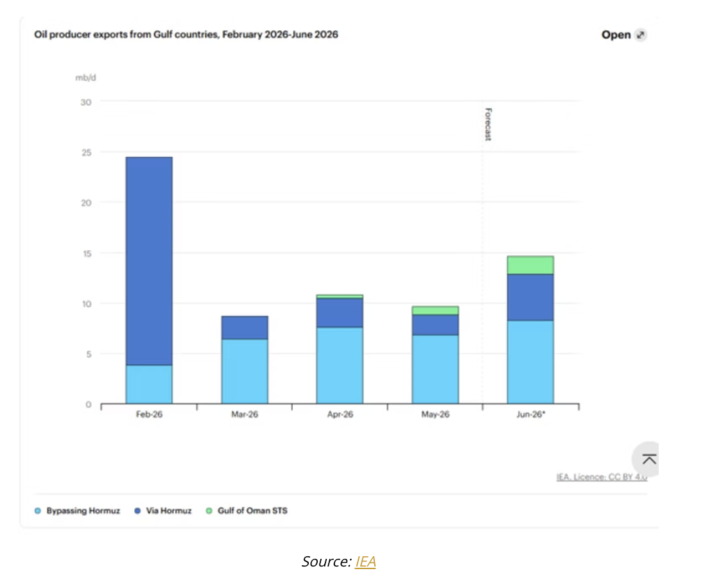Select the May-26 Via Hormuz bar segment
Image resolution: width=728 pixels, height=580 pixels.
[x=435, y=325]
